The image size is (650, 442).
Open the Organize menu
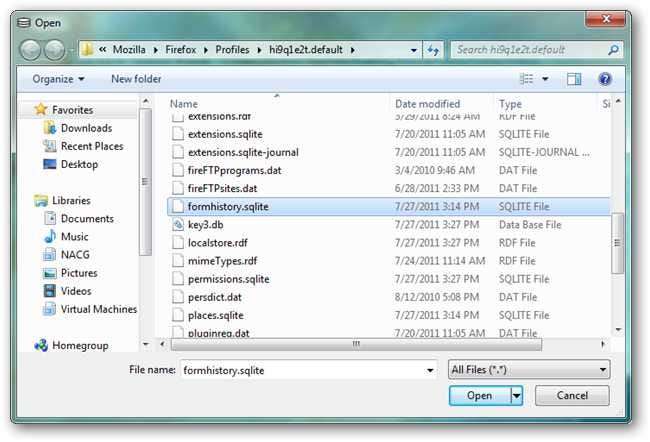[x=58, y=79]
